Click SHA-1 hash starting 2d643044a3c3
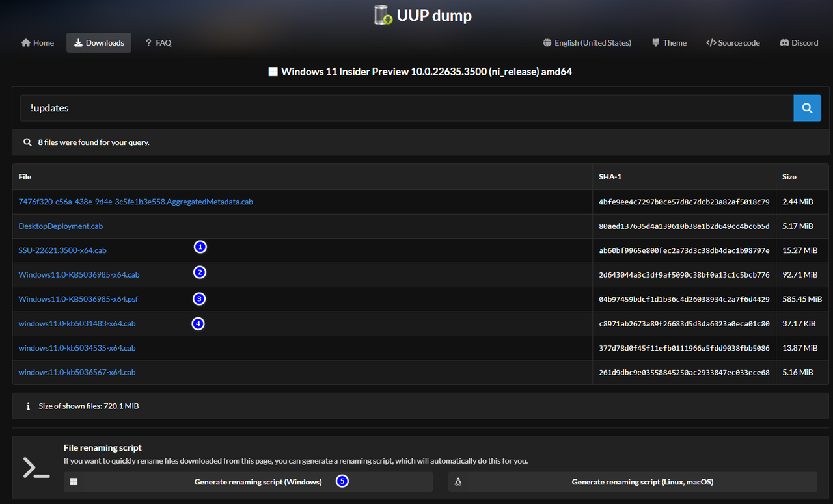This screenshot has width=833, height=504. (x=684, y=275)
